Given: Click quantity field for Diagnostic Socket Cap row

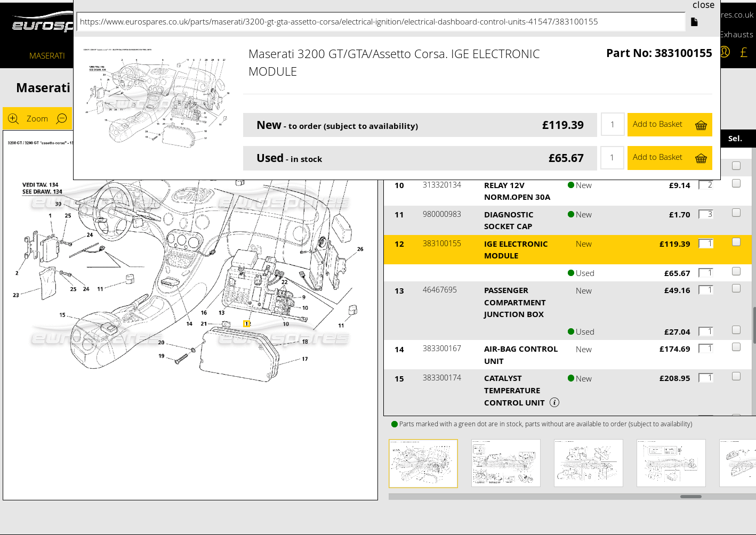Looking at the screenshot, I should pos(706,214).
